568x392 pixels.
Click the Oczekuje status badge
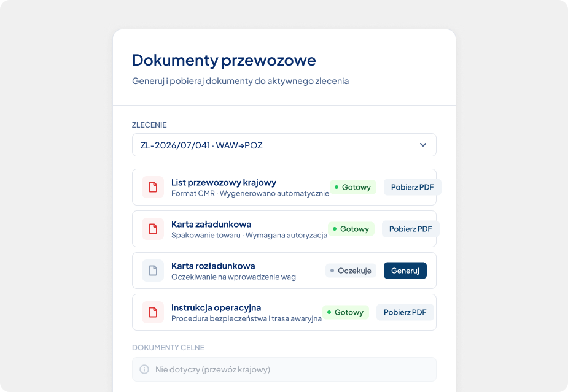[351, 271]
